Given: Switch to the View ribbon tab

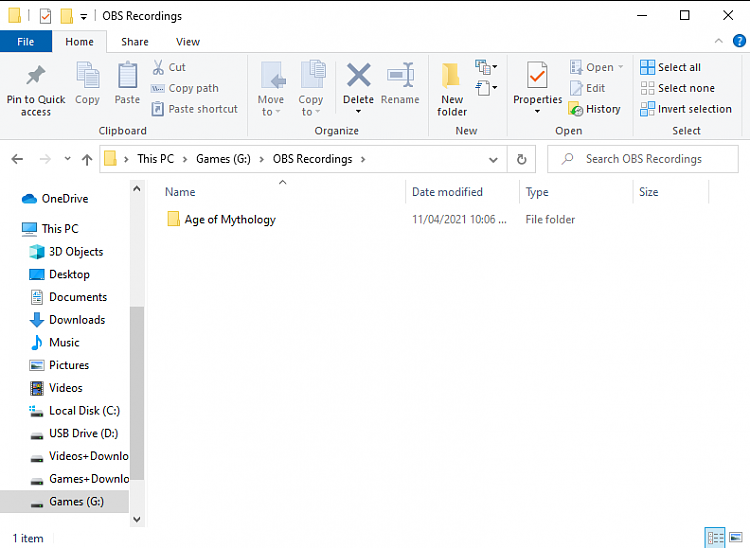Looking at the screenshot, I should [x=188, y=42].
